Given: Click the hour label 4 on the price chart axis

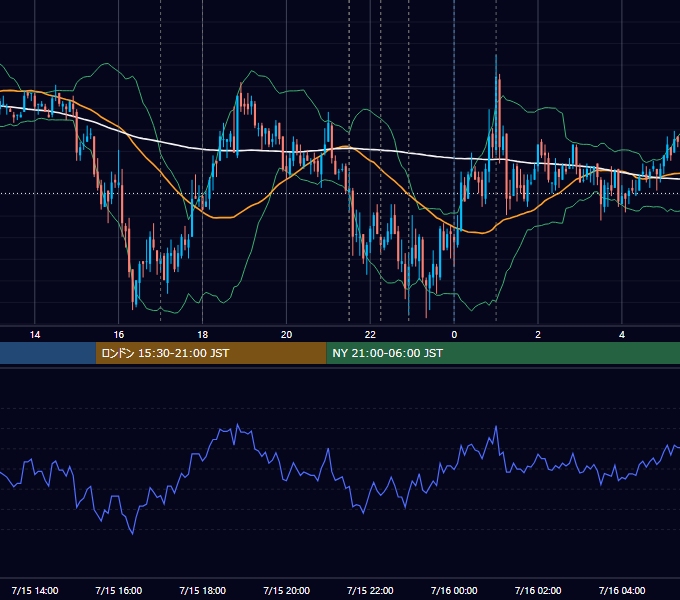Looking at the screenshot, I should (622, 335).
